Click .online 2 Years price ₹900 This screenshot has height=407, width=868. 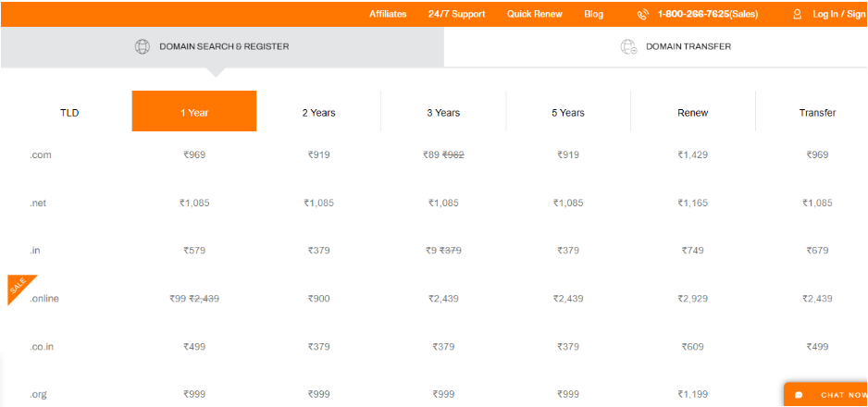pos(319,299)
